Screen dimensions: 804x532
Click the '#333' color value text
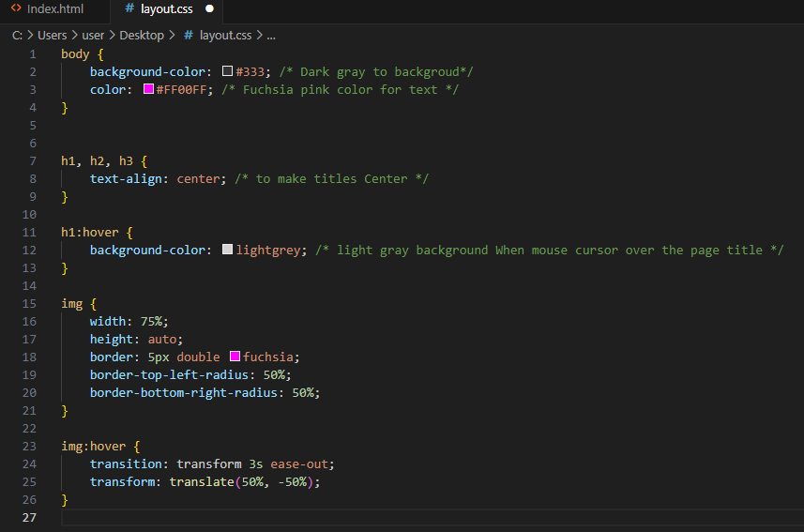pos(250,72)
